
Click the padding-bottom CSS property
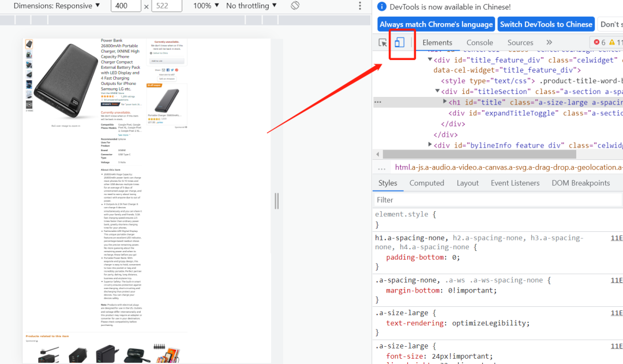point(415,257)
